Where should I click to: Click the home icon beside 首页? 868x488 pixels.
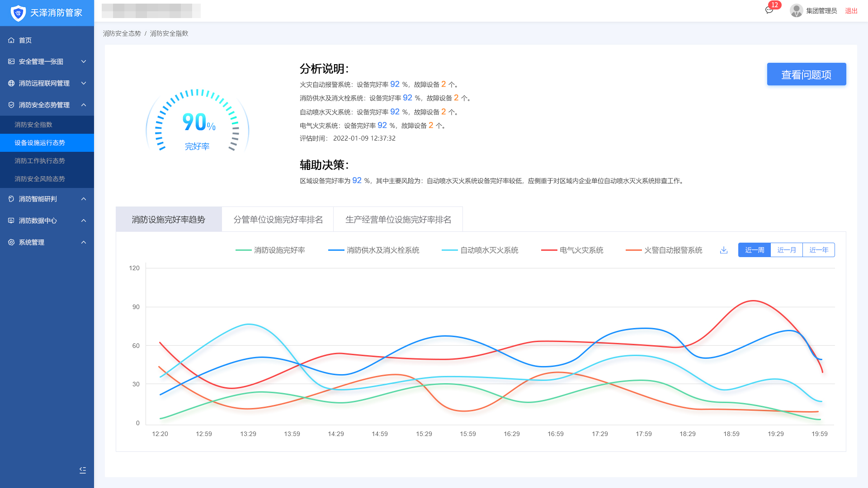point(11,40)
